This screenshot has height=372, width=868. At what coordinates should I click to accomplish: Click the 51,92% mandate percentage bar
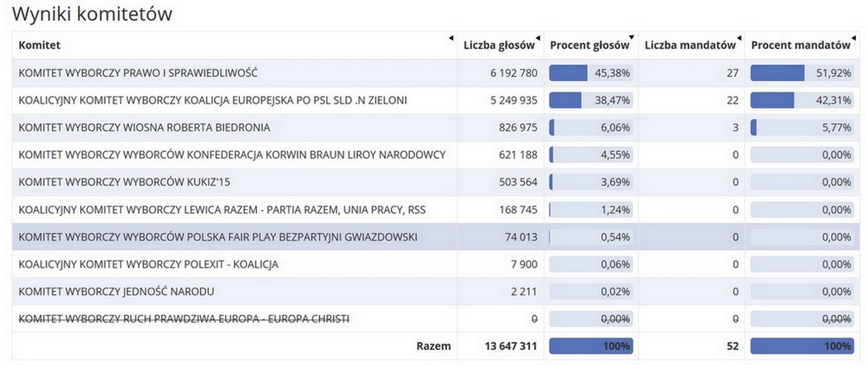pos(802,73)
